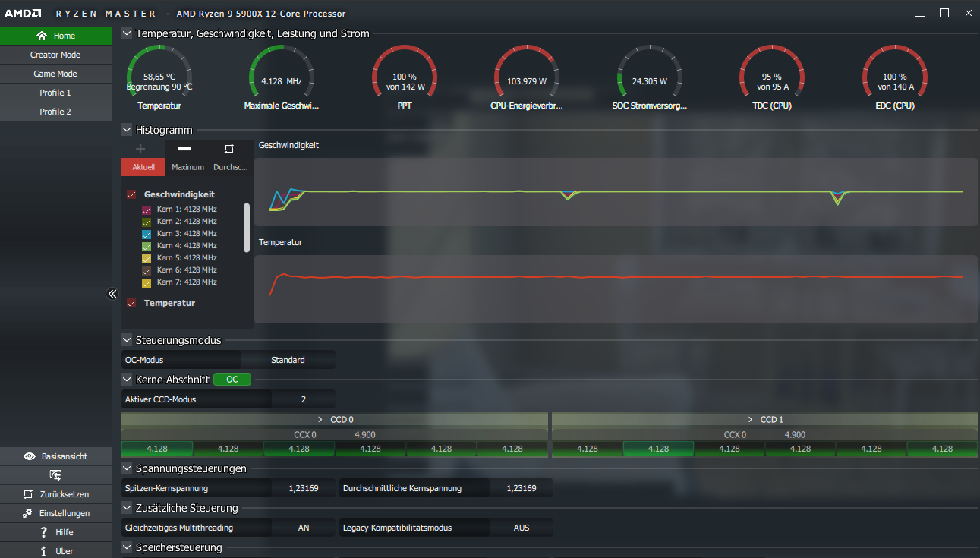Collapse the Kerne-Abschnitt section

(x=127, y=379)
